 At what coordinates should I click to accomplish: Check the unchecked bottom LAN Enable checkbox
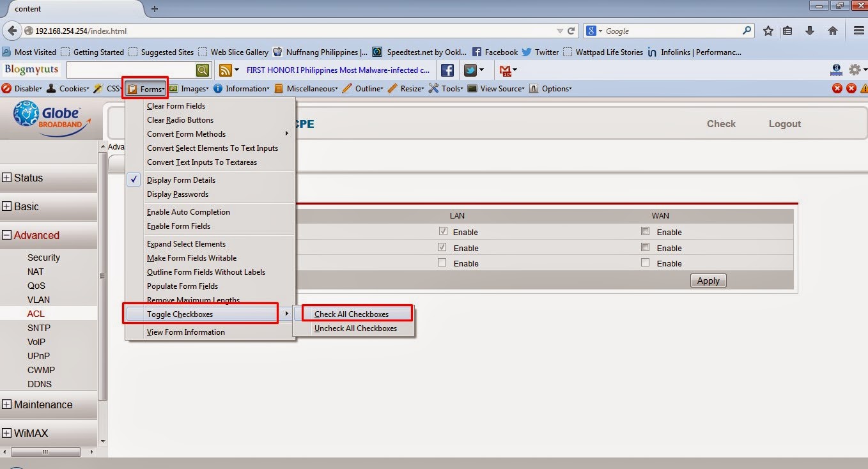442,263
